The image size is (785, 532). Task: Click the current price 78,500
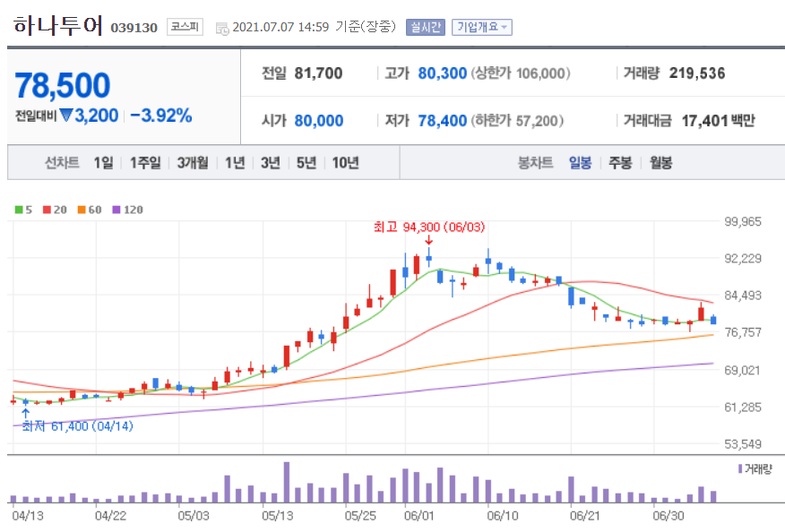63,85
